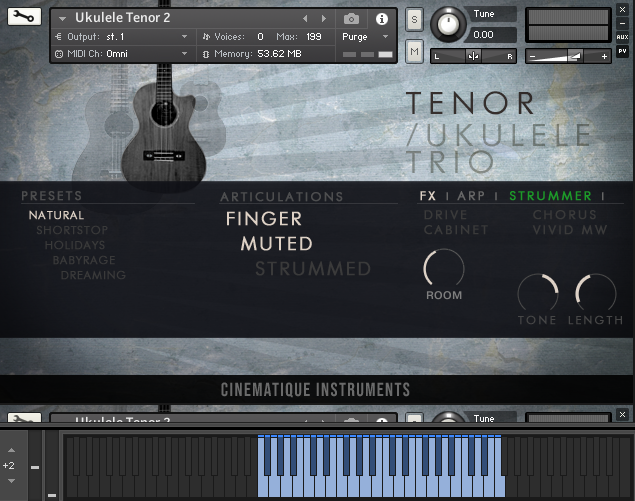Close the second Ukulele Tenor instrument below

[x=622, y=414]
